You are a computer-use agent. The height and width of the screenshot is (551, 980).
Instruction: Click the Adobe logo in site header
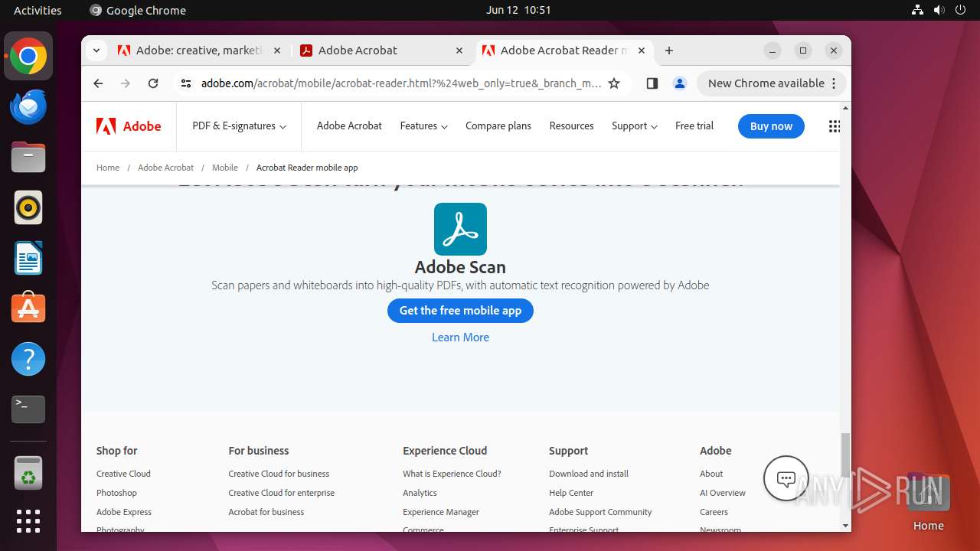tap(129, 126)
